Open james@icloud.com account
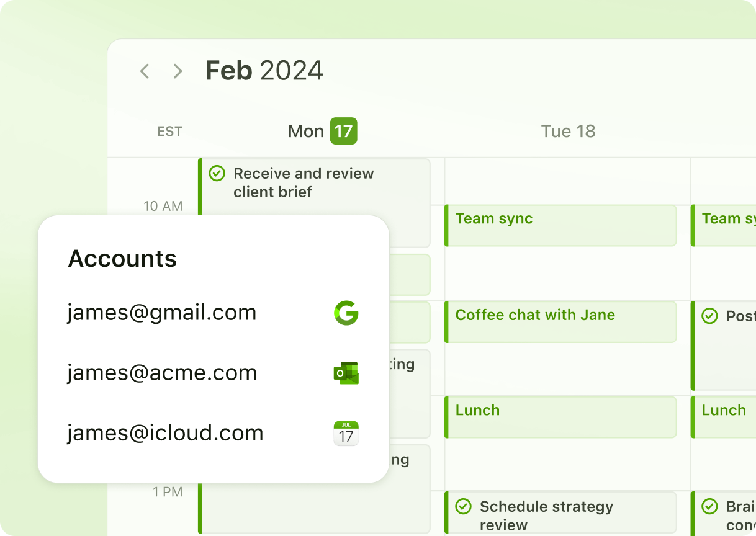Image resolution: width=756 pixels, height=536 pixels. [165, 433]
